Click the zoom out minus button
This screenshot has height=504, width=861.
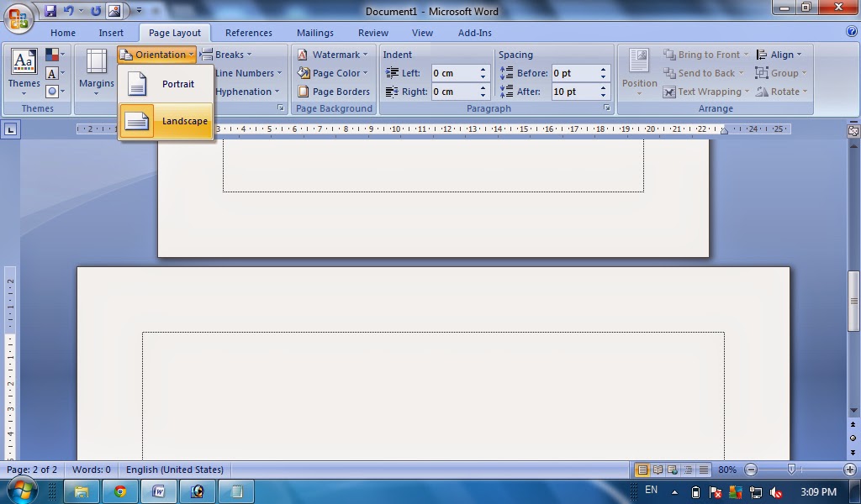click(751, 470)
